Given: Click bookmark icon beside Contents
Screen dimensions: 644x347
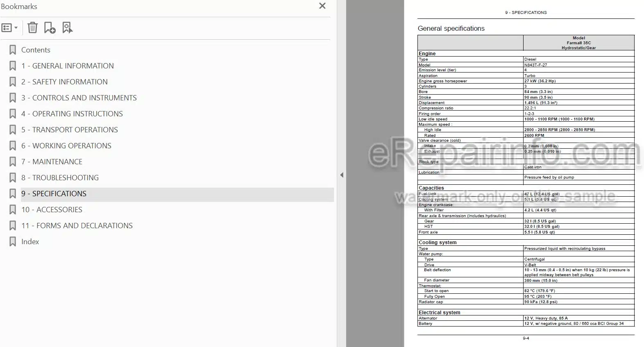Looking at the screenshot, I should pyautogui.click(x=13, y=50).
